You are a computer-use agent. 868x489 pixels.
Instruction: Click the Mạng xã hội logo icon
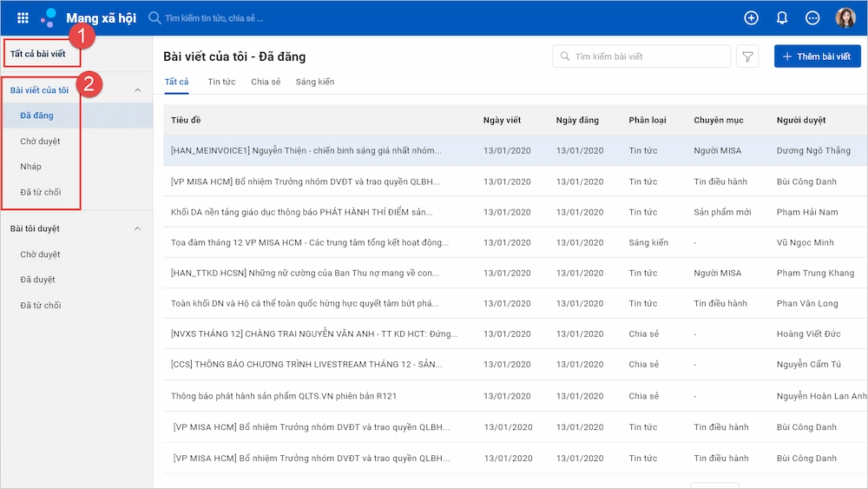(x=49, y=17)
